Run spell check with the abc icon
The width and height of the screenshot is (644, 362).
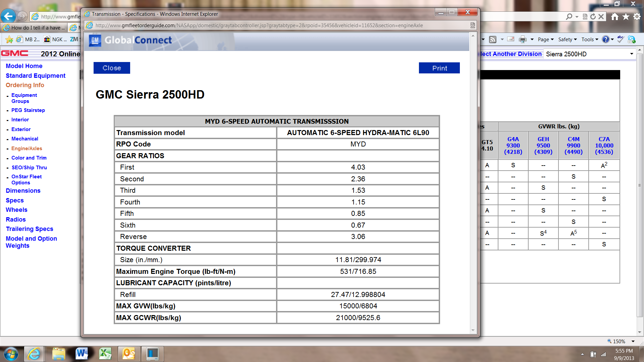pos(621,39)
